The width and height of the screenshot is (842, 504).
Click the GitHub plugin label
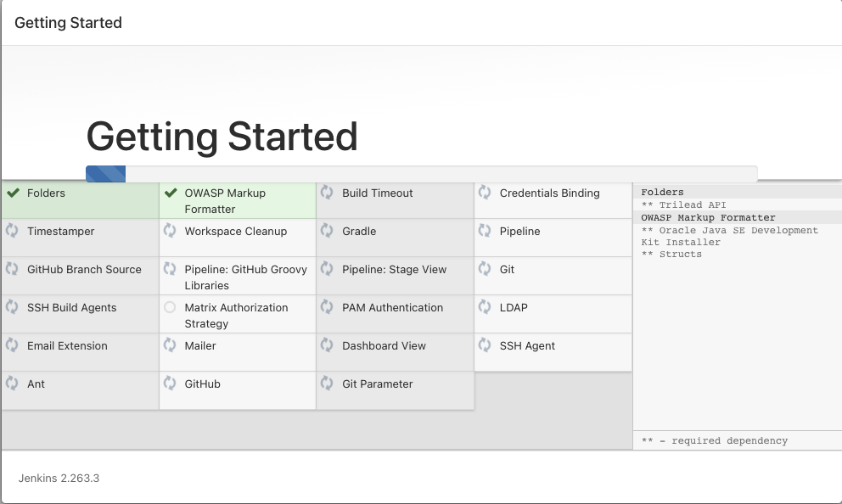[x=203, y=384]
